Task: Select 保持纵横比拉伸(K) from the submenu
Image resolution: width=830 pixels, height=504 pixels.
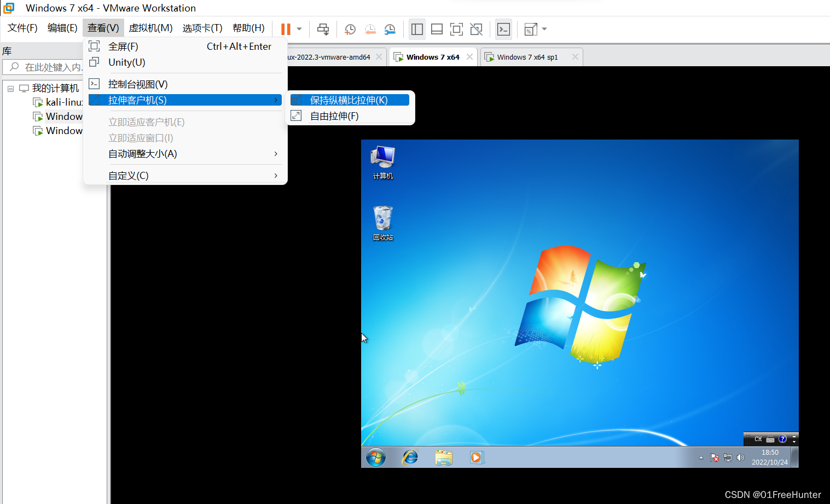Action: tap(350, 100)
